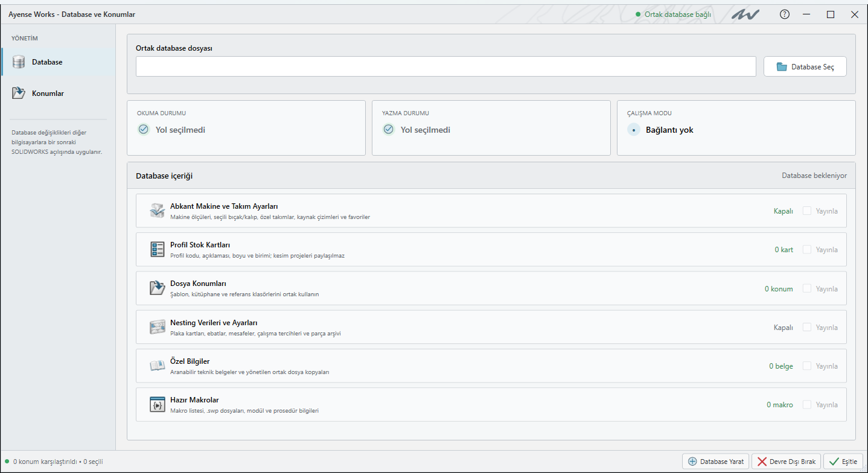
Task: Check Yayınla for Hazır Makrolar
Action: [807, 404]
